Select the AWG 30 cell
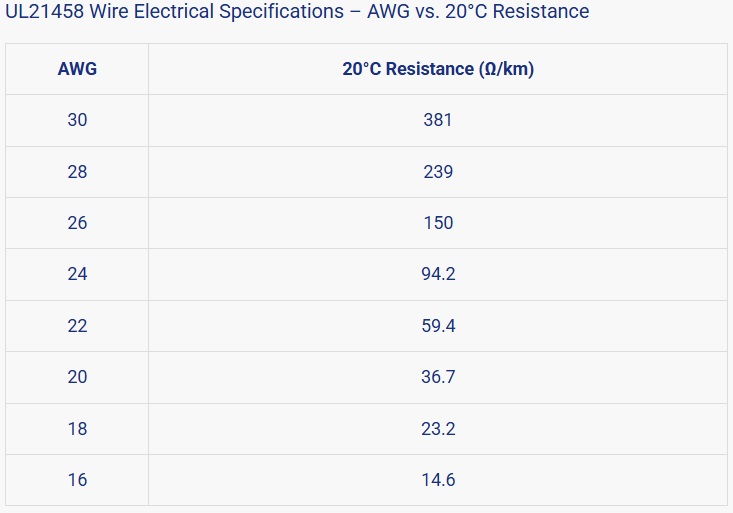 77,120
